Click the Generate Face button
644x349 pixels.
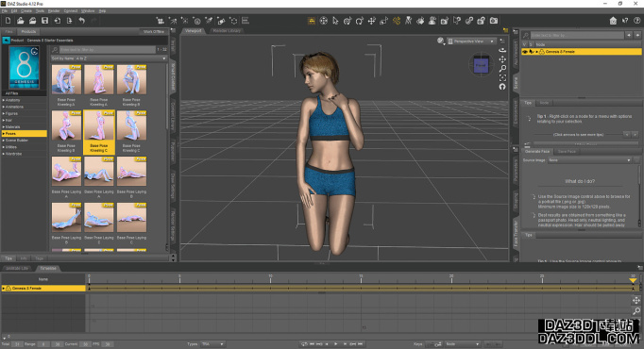[536, 151]
